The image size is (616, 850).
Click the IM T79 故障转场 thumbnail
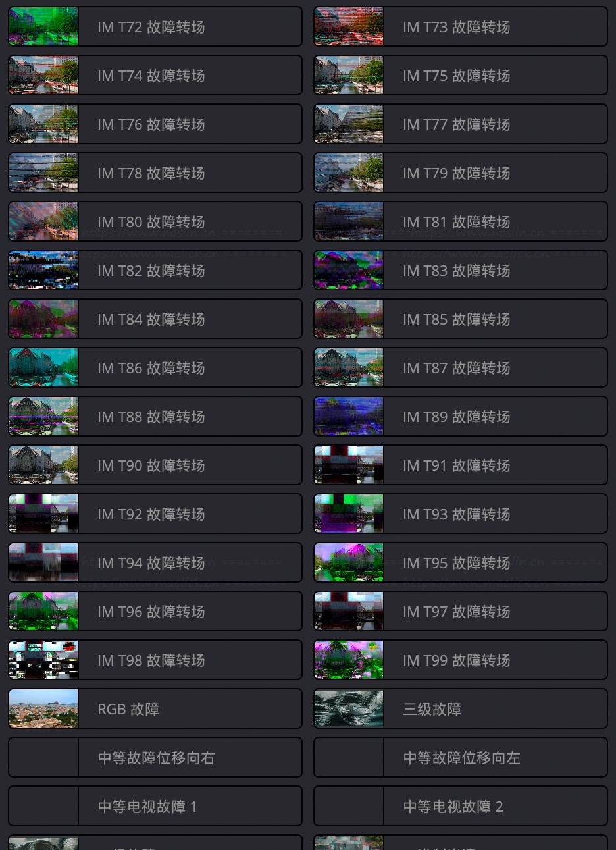pos(349,173)
